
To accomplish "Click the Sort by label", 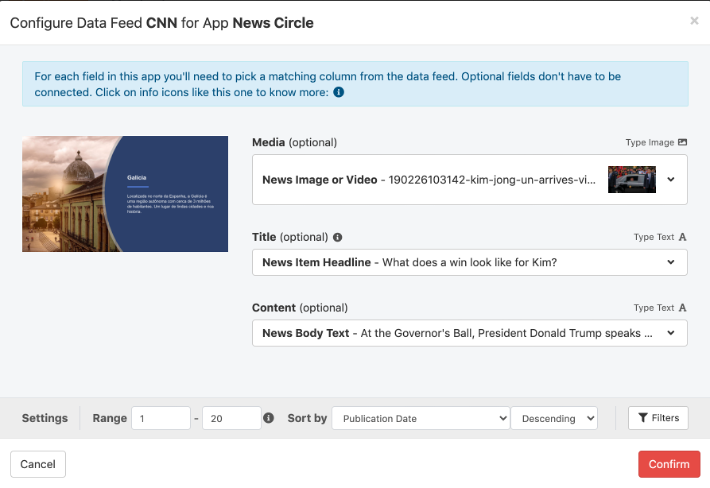I will pos(307,418).
